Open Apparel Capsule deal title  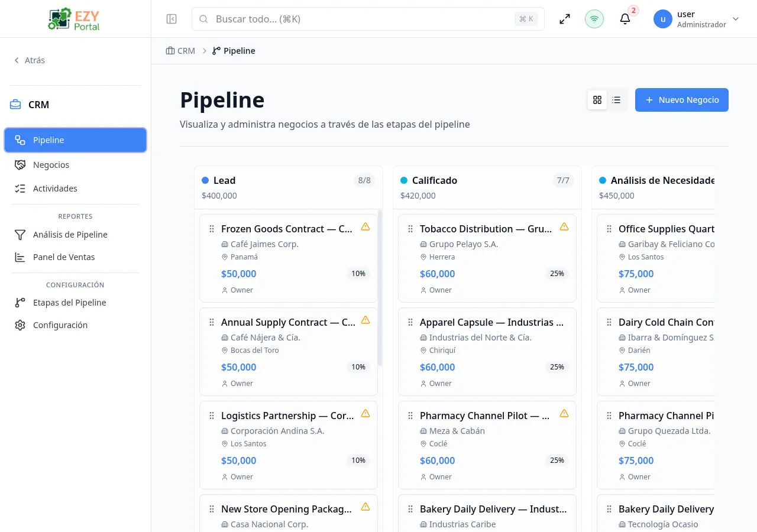click(x=491, y=322)
